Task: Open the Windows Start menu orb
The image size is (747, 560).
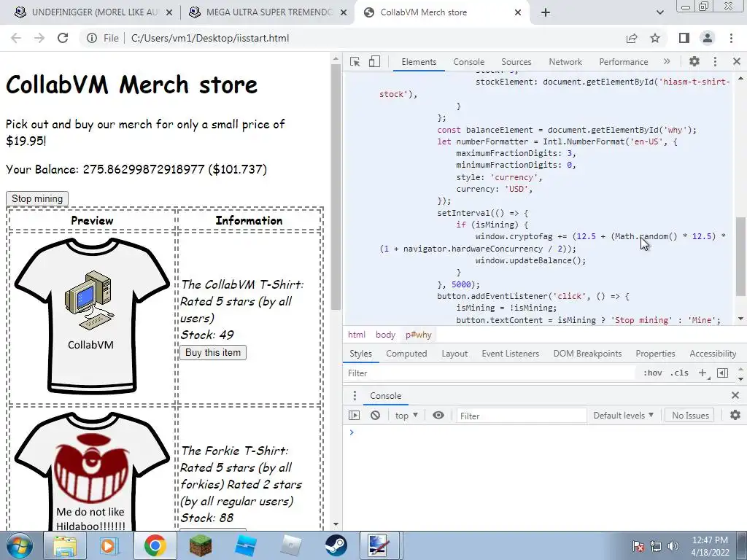Action: [20, 545]
